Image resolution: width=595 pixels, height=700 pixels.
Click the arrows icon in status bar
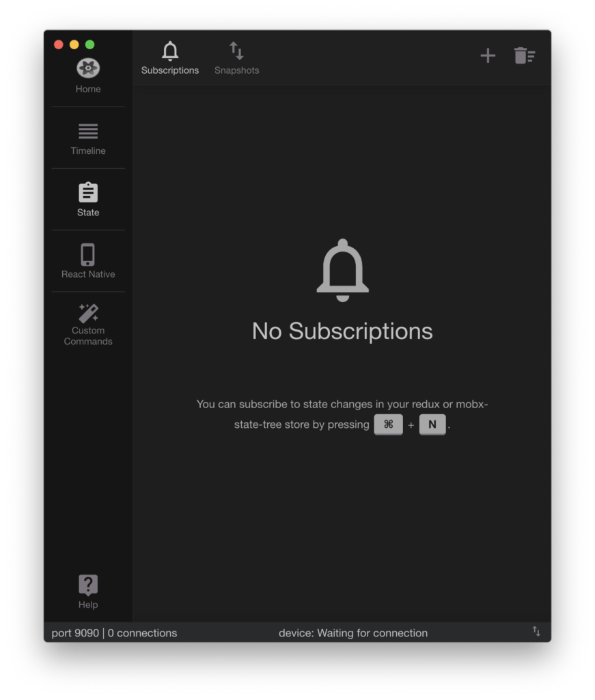click(x=536, y=632)
